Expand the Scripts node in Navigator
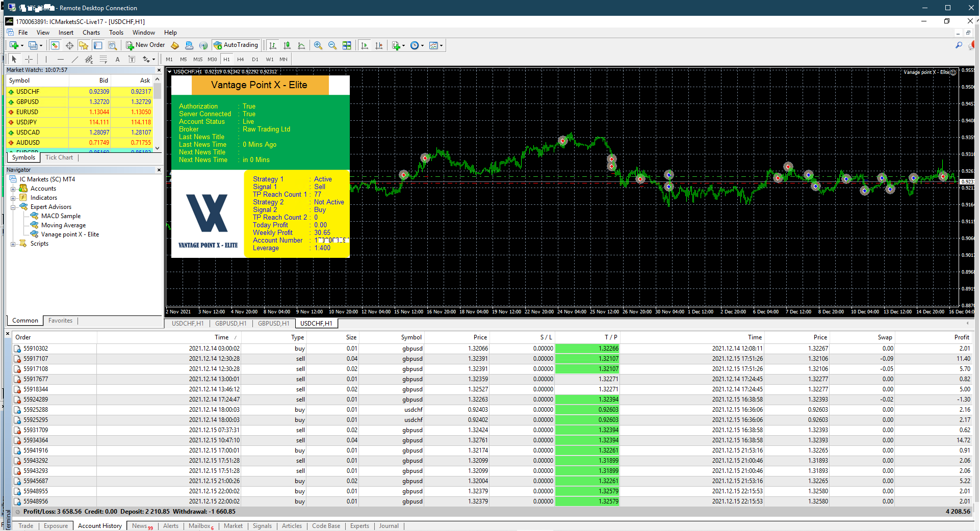980x531 pixels. pos(13,244)
